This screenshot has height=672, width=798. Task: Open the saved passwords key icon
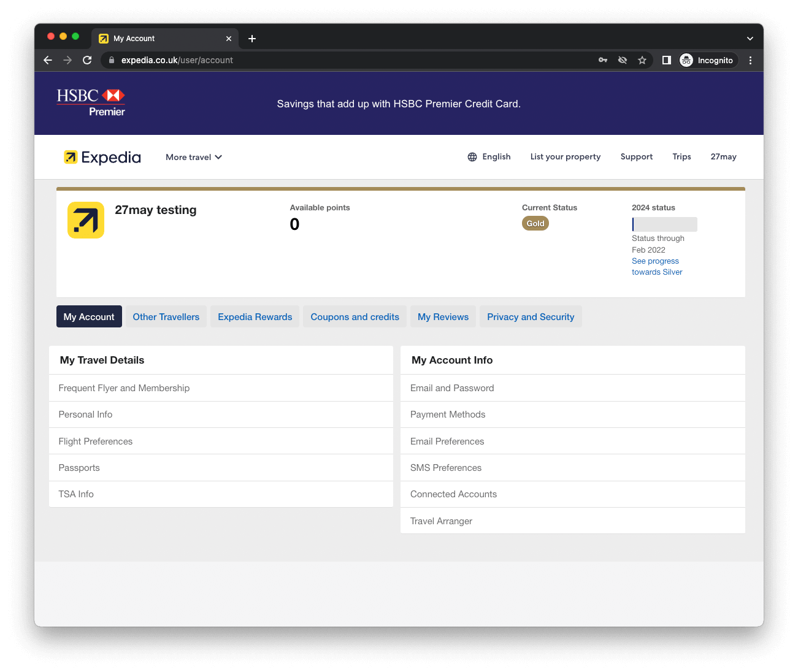tap(603, 60)
